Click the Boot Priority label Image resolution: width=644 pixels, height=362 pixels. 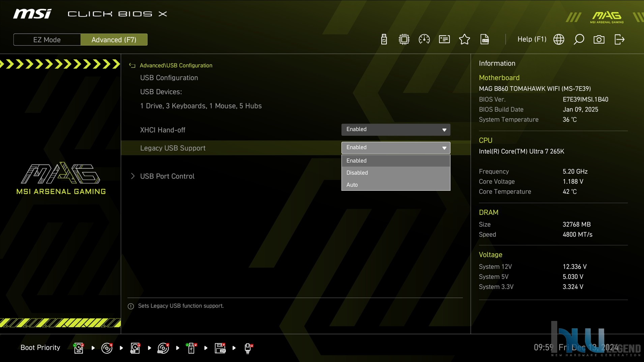pos(40,348)
